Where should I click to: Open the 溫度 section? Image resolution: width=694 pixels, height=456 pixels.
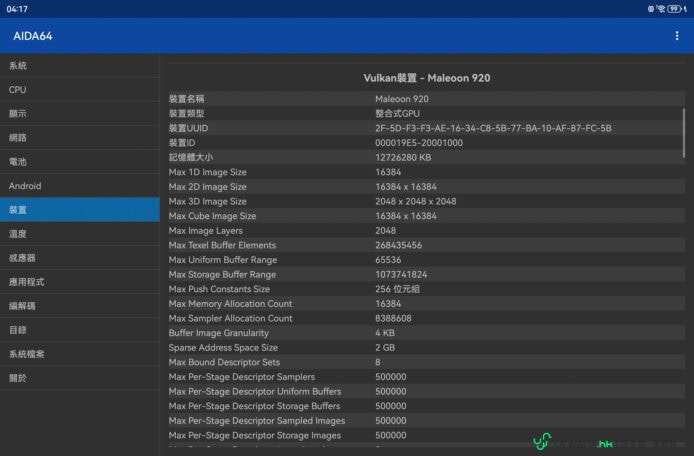(80, 234)
